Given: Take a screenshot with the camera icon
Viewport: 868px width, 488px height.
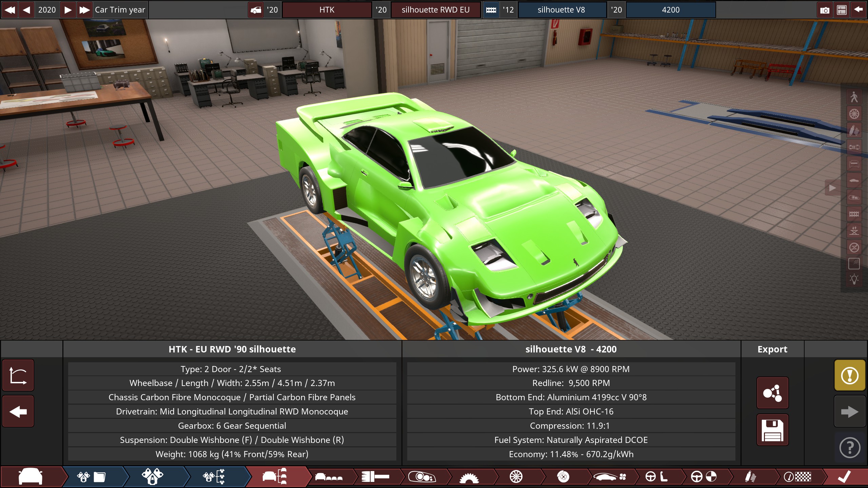Looking at the screenshot, I should 825,10.
